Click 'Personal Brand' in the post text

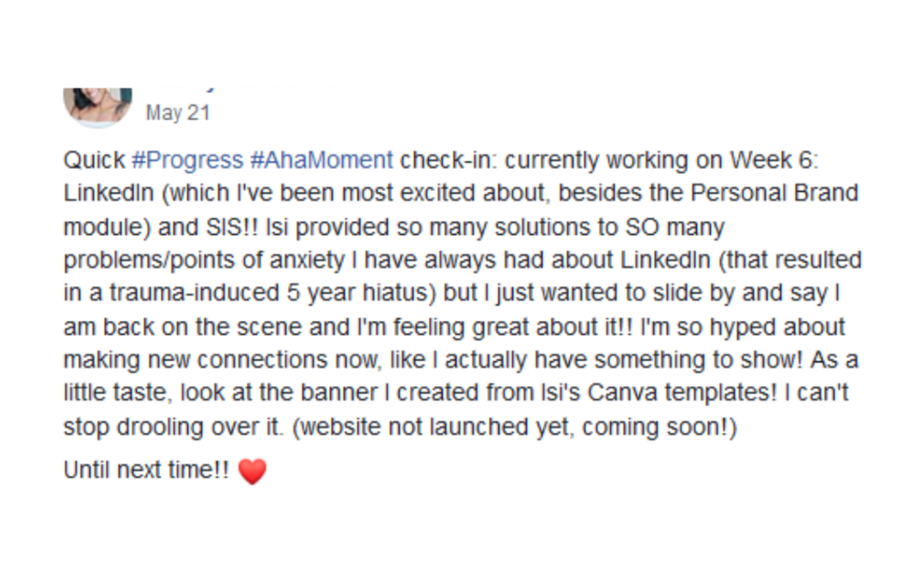(x=774, y=193)
